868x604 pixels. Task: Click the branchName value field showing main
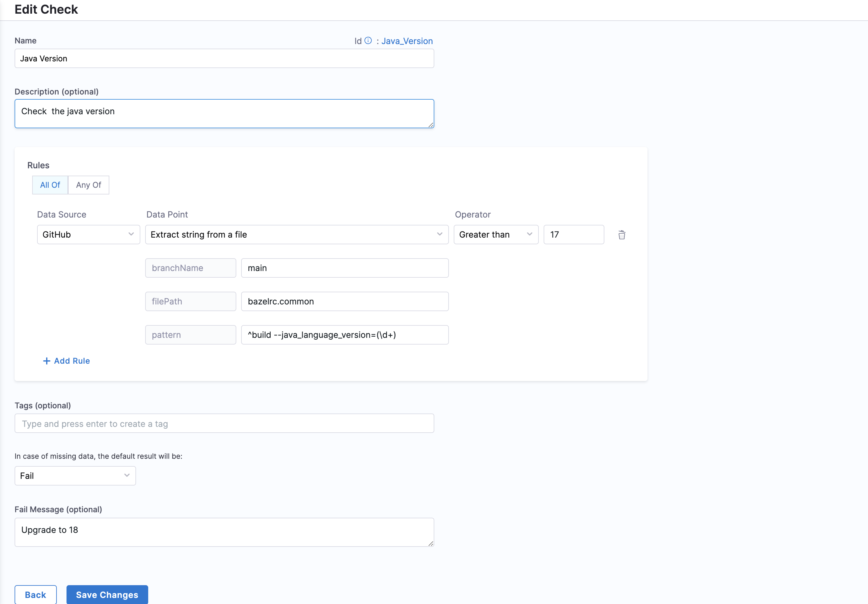pyautogui.click(x=344, y=268)
